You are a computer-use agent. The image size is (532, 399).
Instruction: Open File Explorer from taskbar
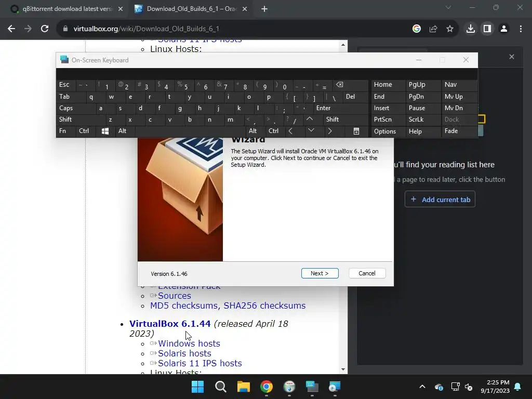(243, 387)
